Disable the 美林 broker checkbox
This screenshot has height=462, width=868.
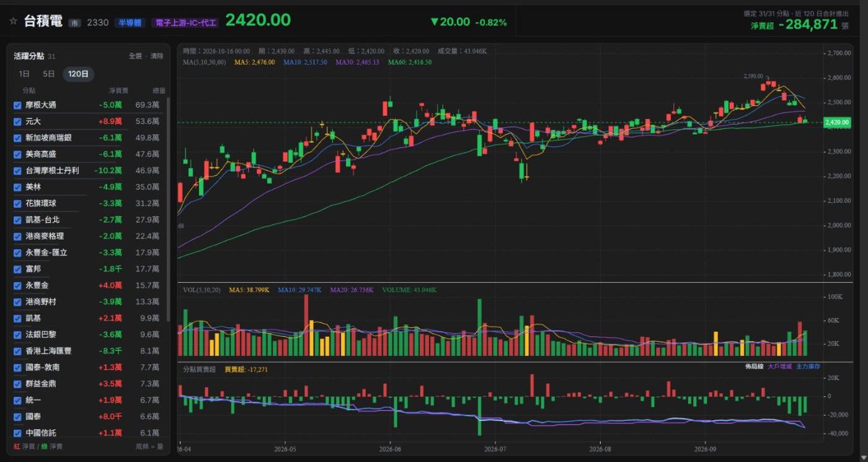17,187
